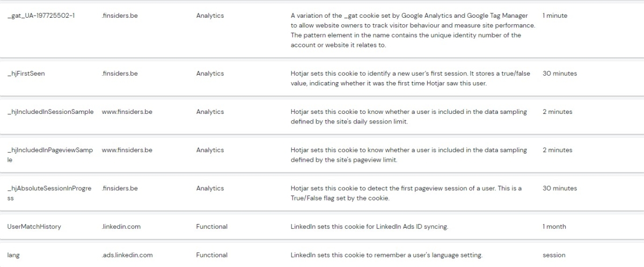
Task: Click the LinkedIn Ads ID syncing description
Action: click(x=369, y=227)
